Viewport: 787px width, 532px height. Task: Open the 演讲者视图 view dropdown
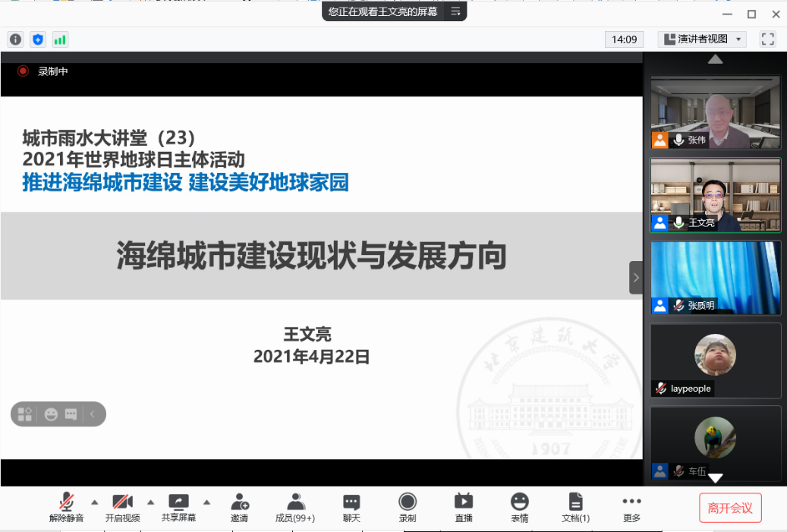(x=702, y=39)
